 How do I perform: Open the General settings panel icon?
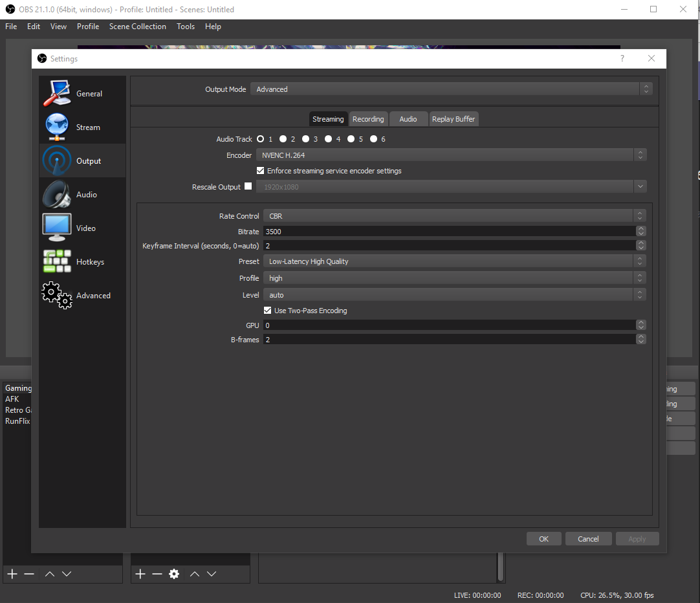pyautogui.click(x=57, y=93)
